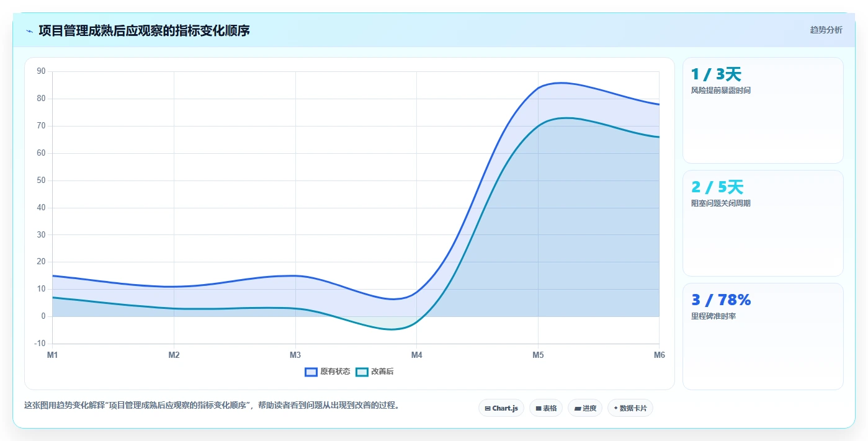This screenshot has height=441, width=868.
Task: Click the M5 x-axis label
Action: click(x=538, y=355)
